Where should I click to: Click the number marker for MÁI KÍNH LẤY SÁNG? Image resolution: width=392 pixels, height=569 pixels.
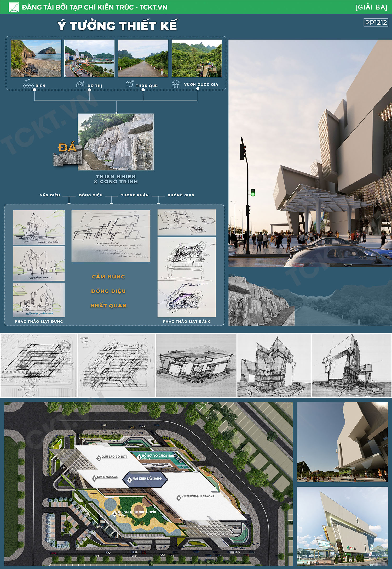coord(129,480)
